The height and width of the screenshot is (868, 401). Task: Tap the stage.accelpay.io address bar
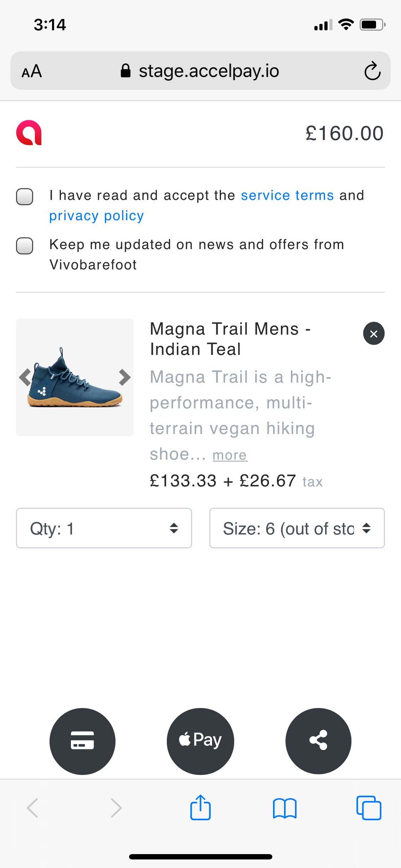click(x=200, y=71)
